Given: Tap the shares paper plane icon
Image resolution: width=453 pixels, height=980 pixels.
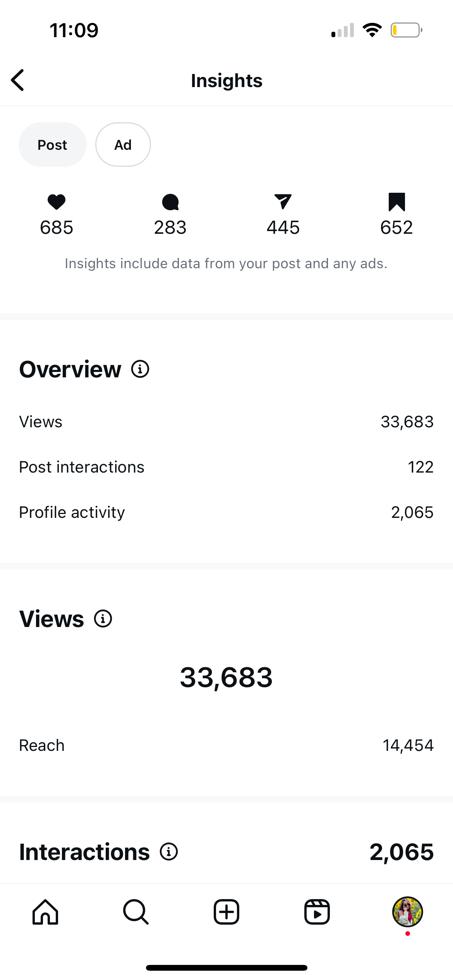Looking at the screenshot, I should click(x=283, y=202).
